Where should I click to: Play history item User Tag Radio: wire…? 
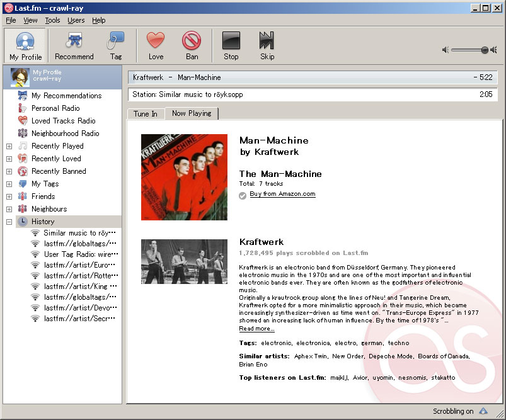point(74,254)
